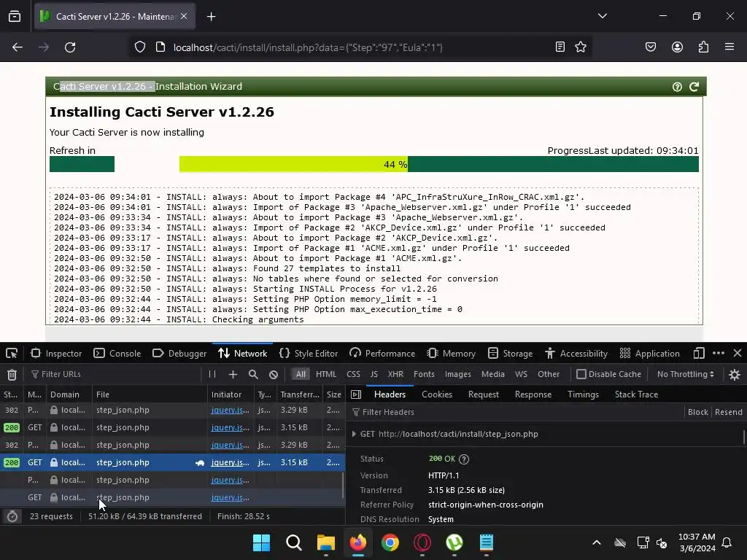Filter requests by Media
The width and height of the screenshot is (747, 560).
point(493,374)
